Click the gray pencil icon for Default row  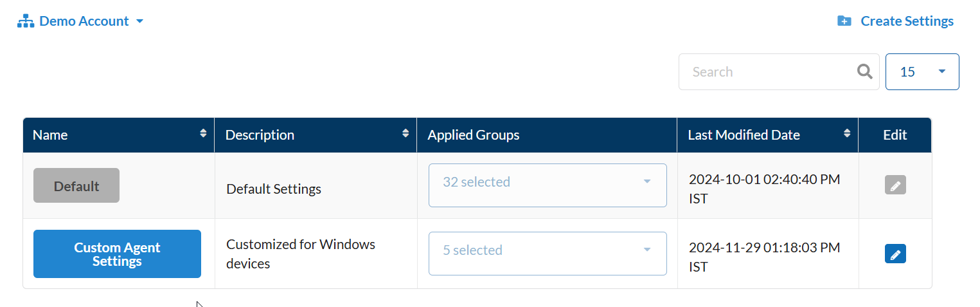[895, 185]
